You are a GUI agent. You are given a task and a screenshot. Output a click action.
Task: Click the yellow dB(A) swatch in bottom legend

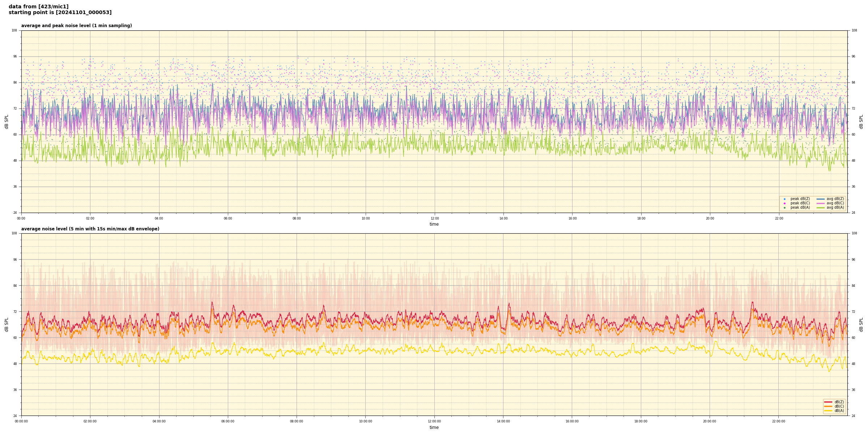point(828,410)
